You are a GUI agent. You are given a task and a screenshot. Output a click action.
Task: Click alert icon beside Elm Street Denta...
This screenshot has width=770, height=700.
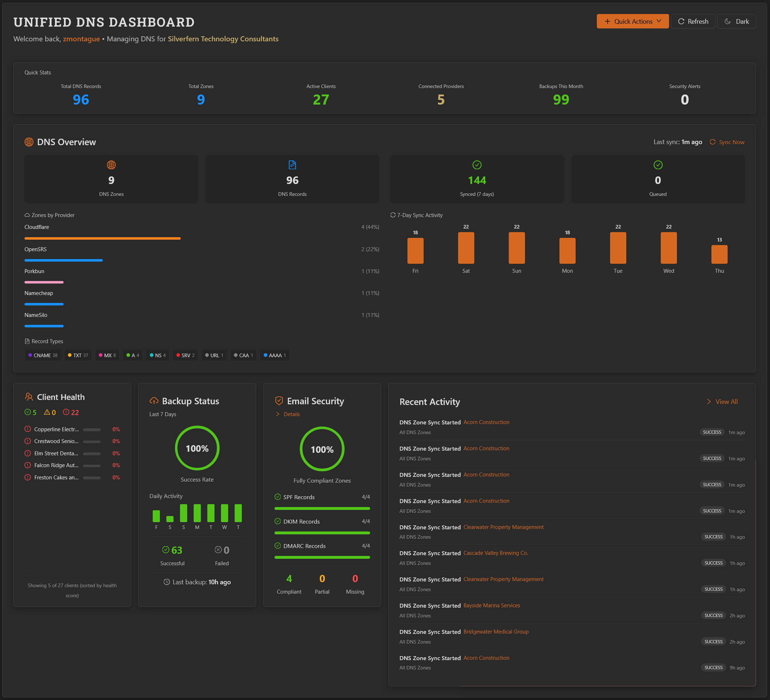tap(28, 453)
